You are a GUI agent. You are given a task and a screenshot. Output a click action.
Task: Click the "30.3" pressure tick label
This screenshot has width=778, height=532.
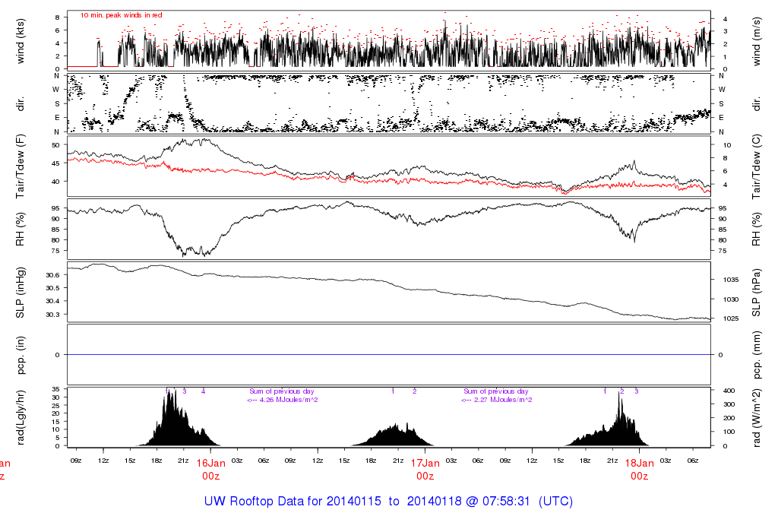tap(53, 315)
